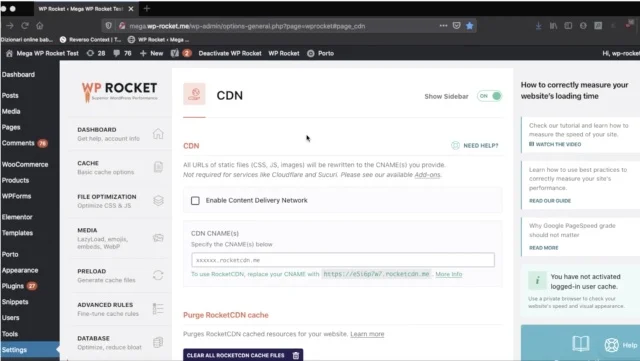Open Pages in WordPress sidebar
Viewport: 640px width, 361px height.
[11, 127]
